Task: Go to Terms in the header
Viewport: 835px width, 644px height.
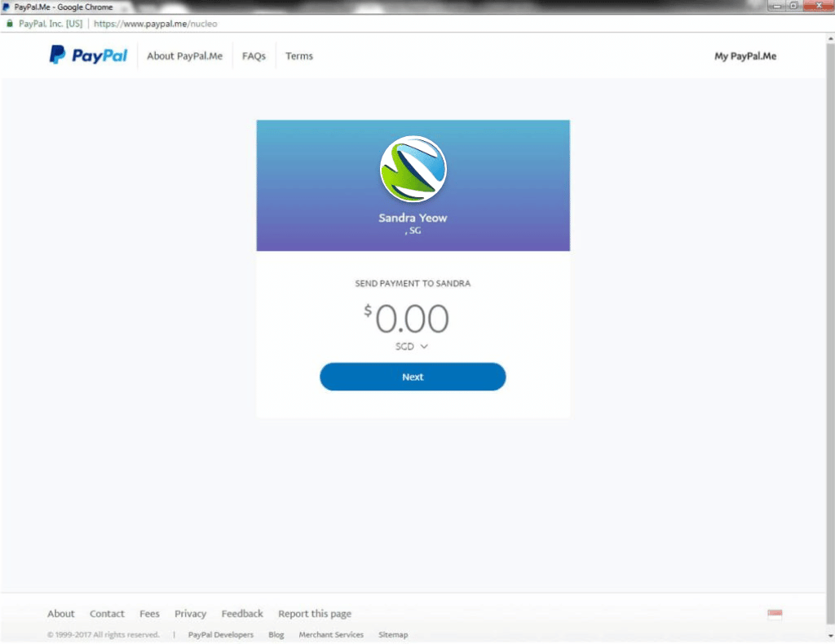Action: click(x=299, y=56)
